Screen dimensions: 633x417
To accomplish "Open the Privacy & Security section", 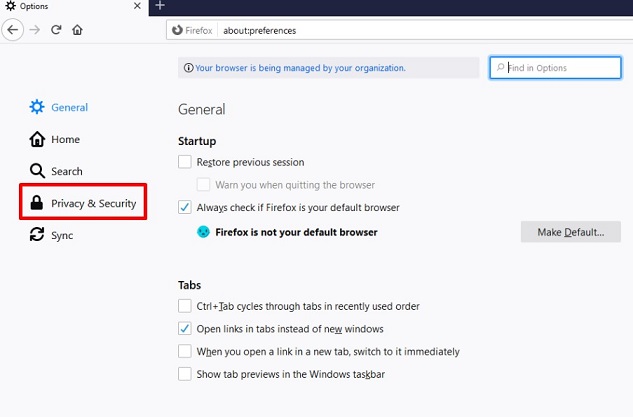I will pyautogui.click(x=83, y=203).
